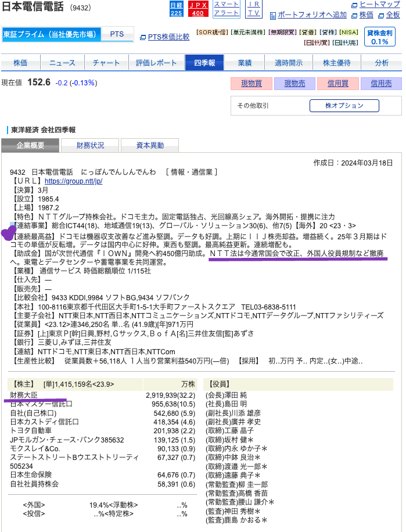Click the トヨタ自動車 shareholder row

[102, 431]
